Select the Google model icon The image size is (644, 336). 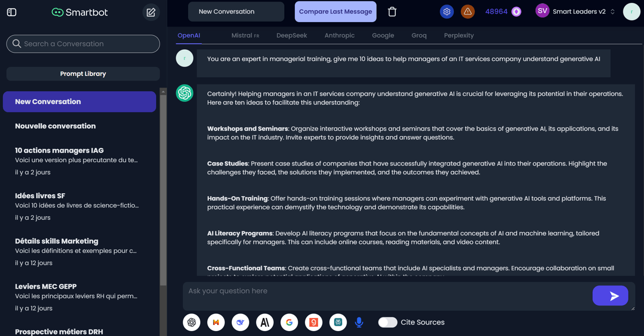pyautogui.click(x=289, y=322)
